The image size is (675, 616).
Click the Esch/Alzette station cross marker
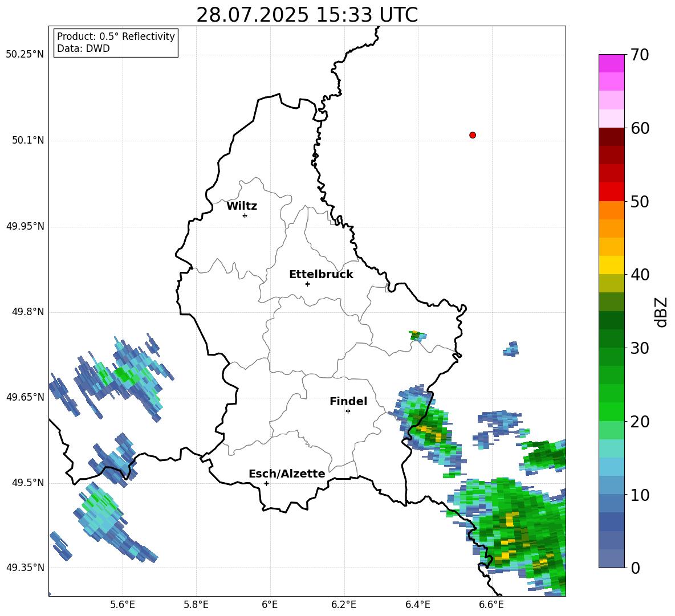coord(266,483)
